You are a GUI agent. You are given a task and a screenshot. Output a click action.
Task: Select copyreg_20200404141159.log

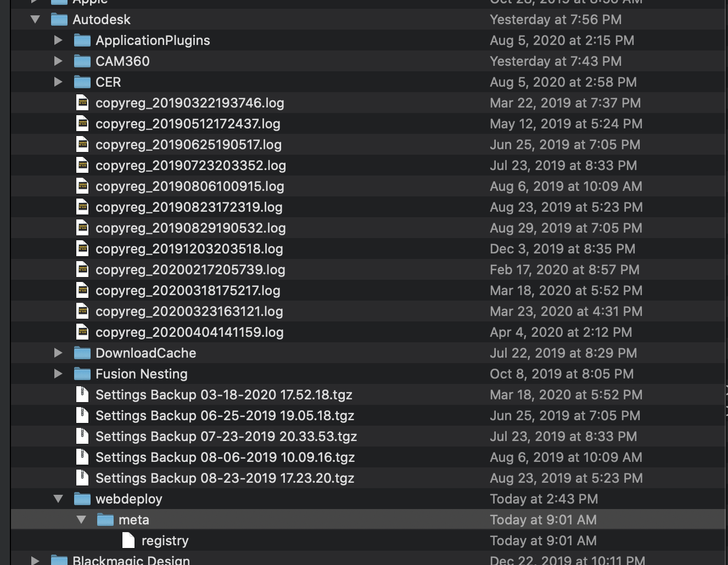click(x=189, y=332)
